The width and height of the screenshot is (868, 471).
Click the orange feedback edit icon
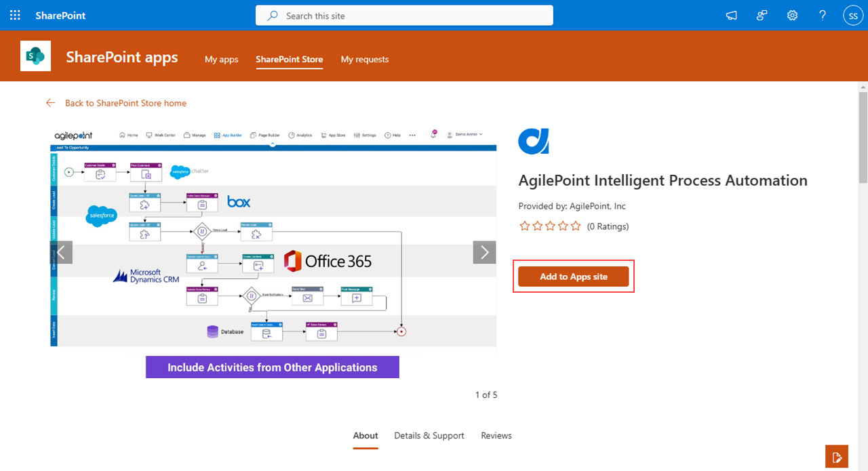tap(837, 456)
